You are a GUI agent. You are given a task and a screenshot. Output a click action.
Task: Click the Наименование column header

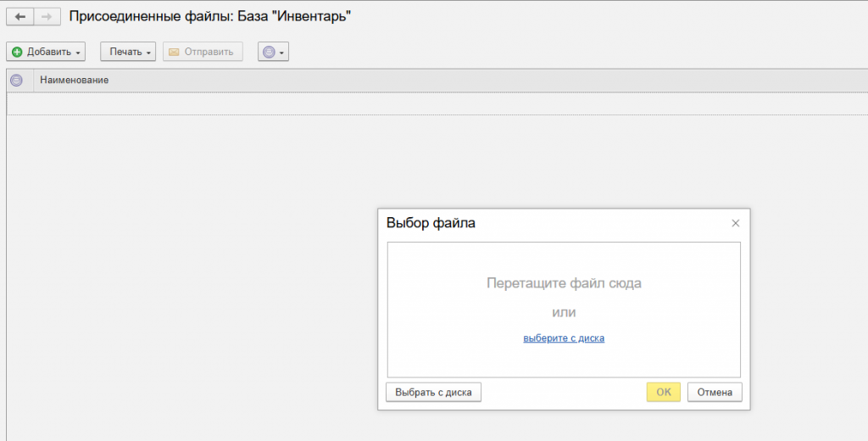pos(75,81)
